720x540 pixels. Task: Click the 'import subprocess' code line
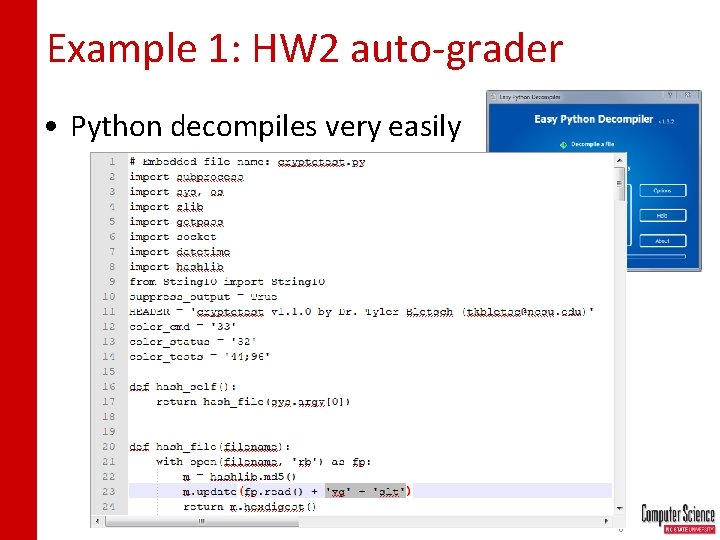[x=186, y=177]
